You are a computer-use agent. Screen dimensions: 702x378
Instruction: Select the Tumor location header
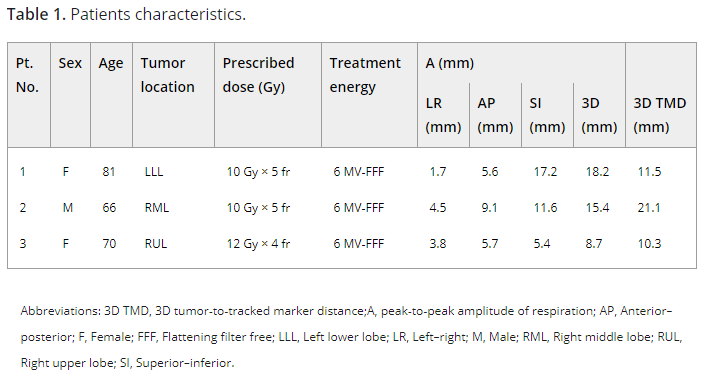click(167, 75)
